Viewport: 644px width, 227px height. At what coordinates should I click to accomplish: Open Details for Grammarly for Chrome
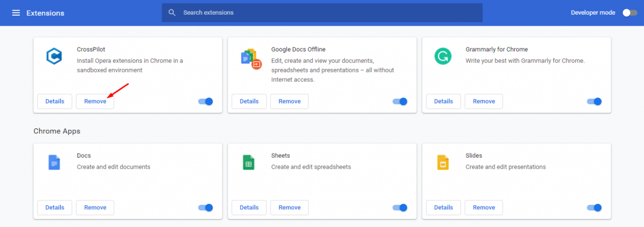tap(443, 102)
